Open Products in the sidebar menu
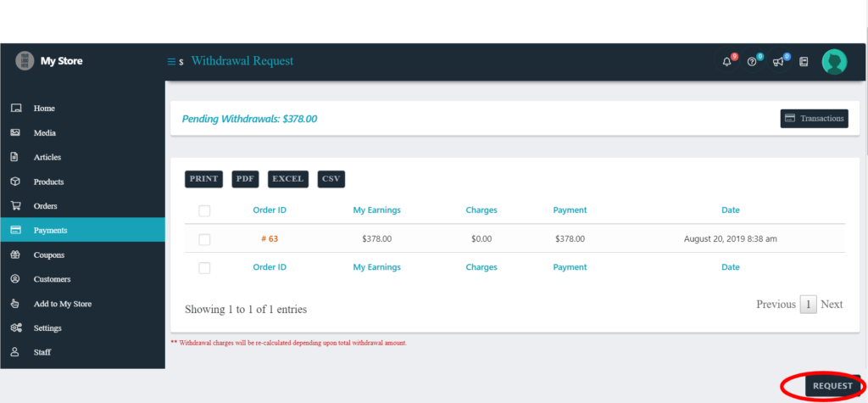The image size is (868, 403). click(48, 182)
